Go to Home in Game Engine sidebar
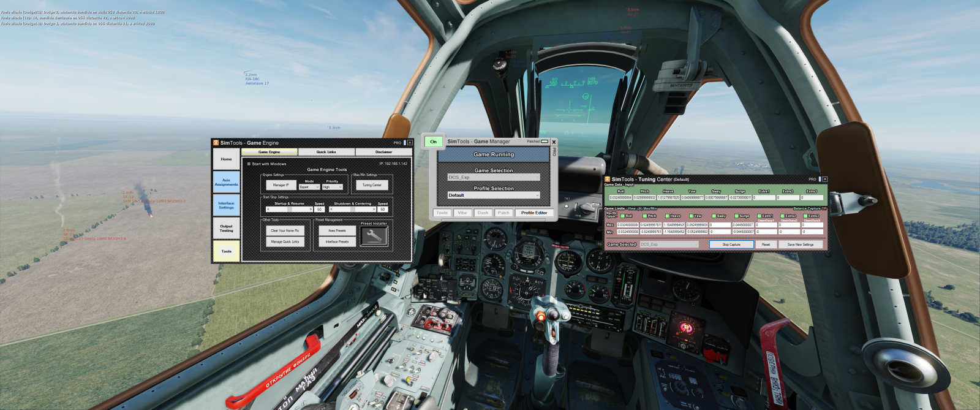 [x=226, y=159]
